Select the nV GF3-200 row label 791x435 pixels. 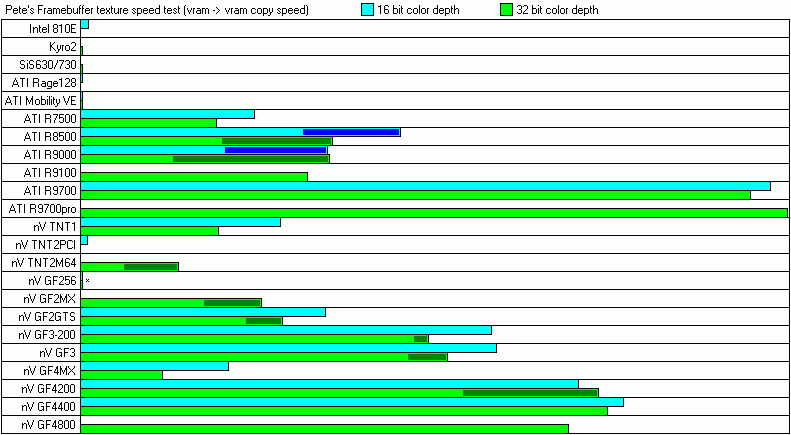[48, 335]
